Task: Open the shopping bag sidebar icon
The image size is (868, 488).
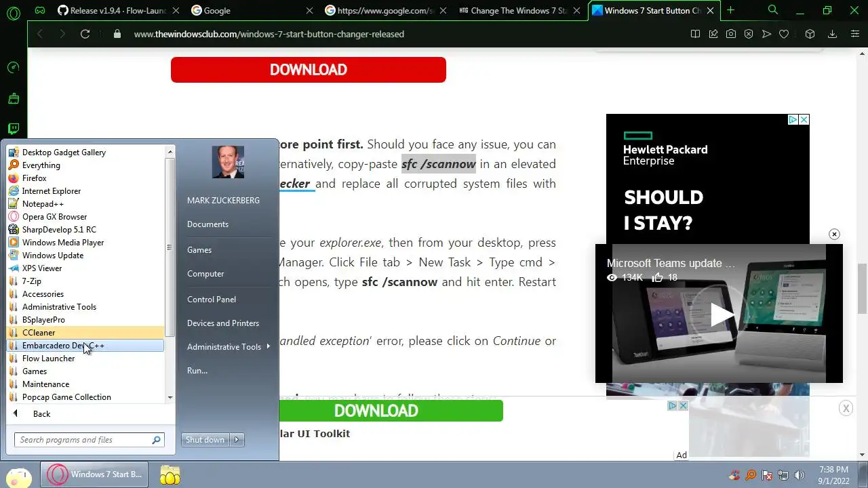Action: click(x=13, y=98)
